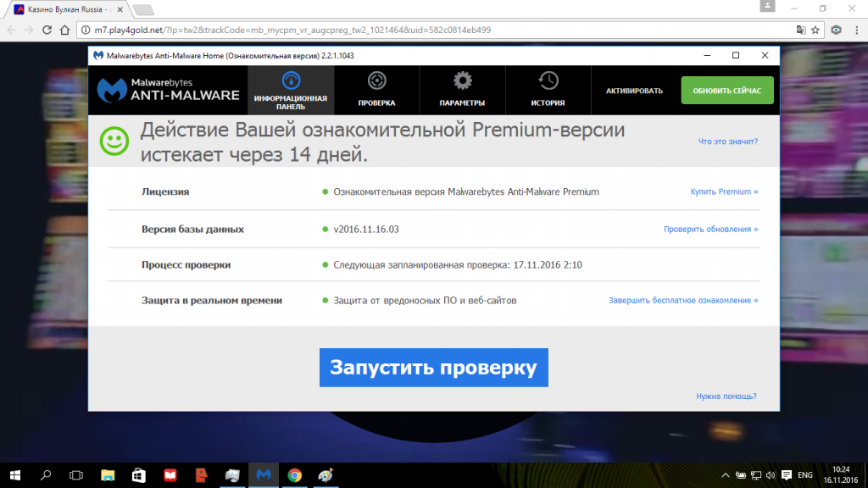Maximize the Malwarebytes window
The image size is (868, 488).
tap(736, 55)
